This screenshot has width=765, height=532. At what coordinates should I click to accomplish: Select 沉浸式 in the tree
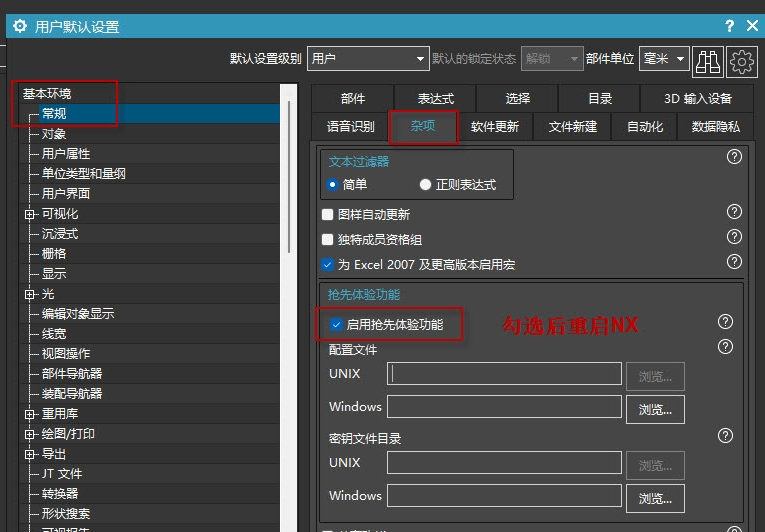click(x=60, y=234)
